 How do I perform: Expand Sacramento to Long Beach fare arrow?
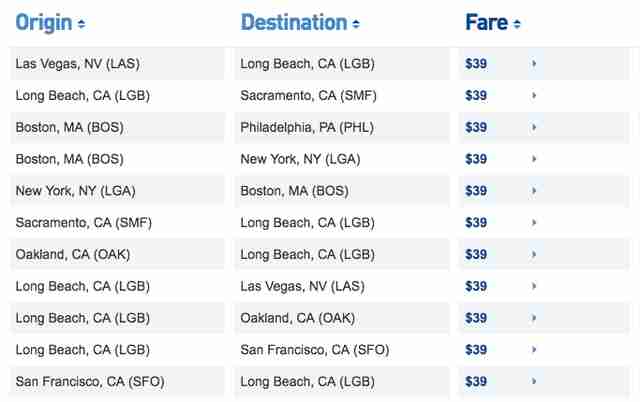tap(533, 222)
